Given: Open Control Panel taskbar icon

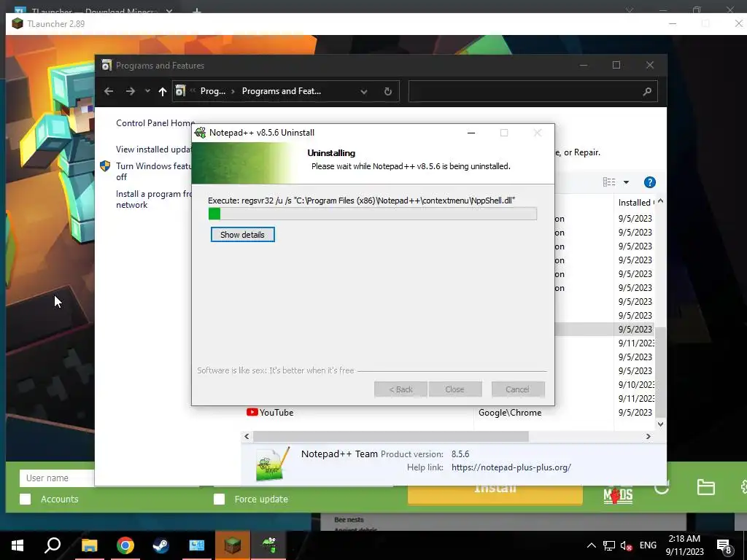Looking at the screenshot, I should coord(197,545).
